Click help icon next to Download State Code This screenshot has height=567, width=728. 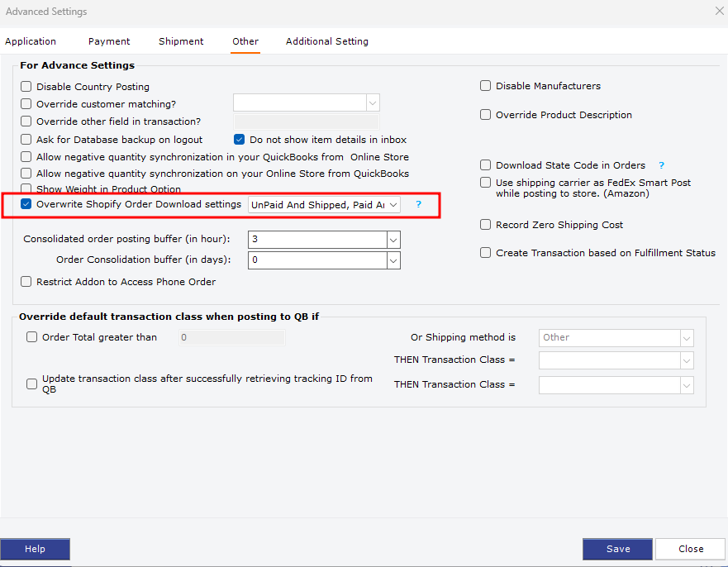coord(662,165)
